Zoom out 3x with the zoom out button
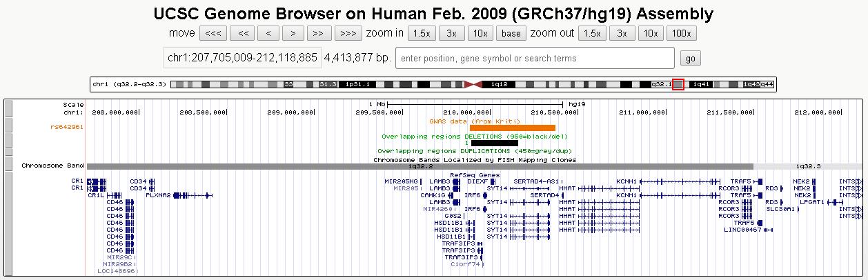Viewport: 868px width, 280px height. click(x=622, y=33)
